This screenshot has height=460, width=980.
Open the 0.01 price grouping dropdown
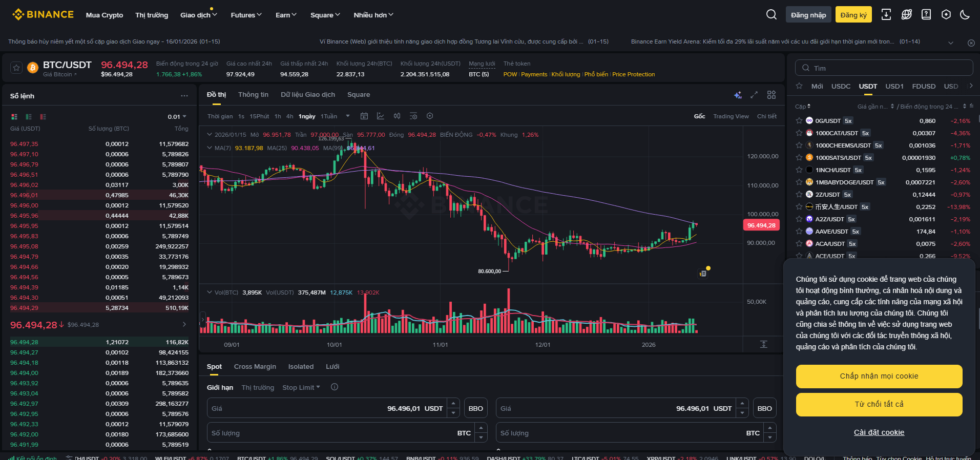[177, 117]
